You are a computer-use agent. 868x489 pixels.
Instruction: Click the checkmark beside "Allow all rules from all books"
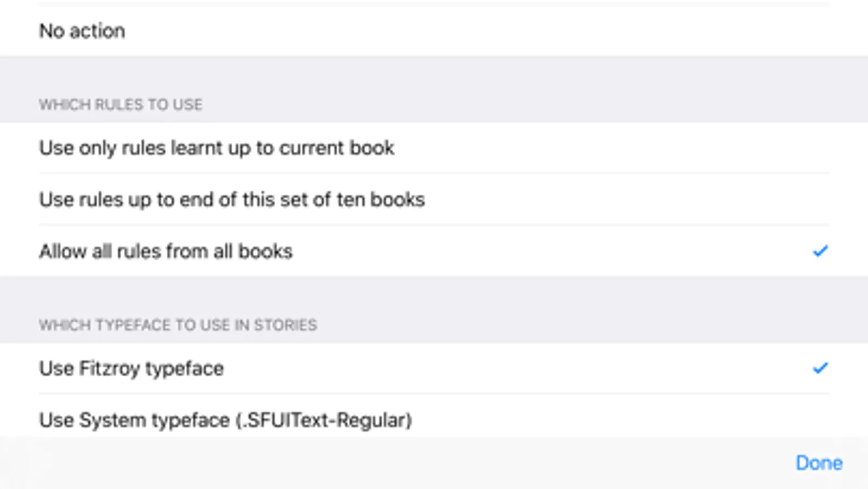tap(820, 251)
